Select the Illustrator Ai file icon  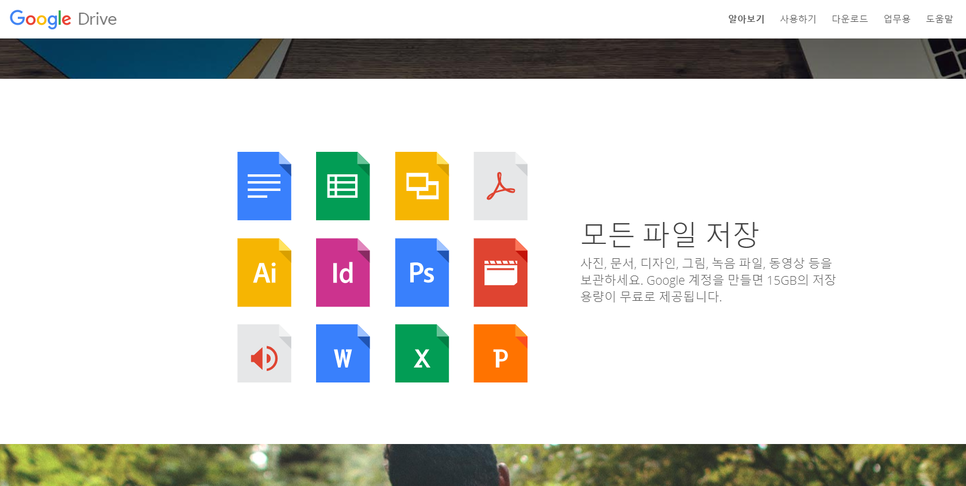pos(264,272)
